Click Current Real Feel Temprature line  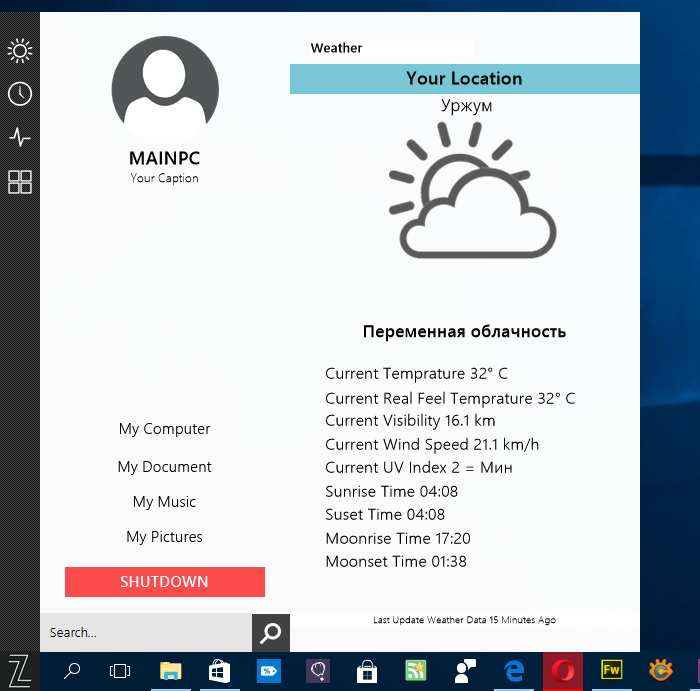click(450, 398)
